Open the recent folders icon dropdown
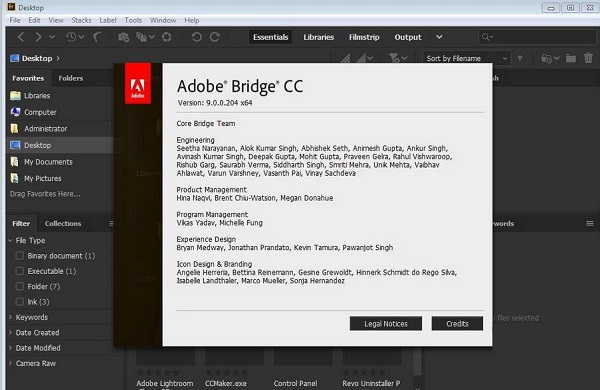This screenshot has width=600, height=390. (x=550, y=58)
